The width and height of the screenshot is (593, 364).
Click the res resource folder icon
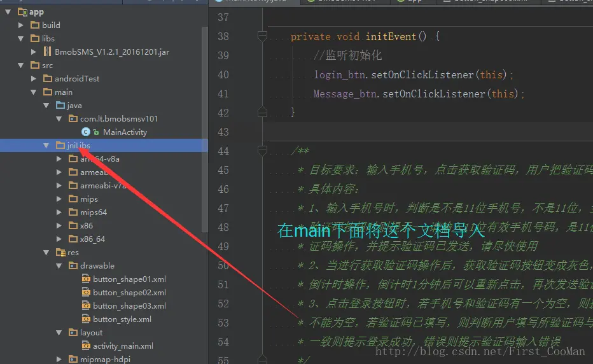pos(60,253)
